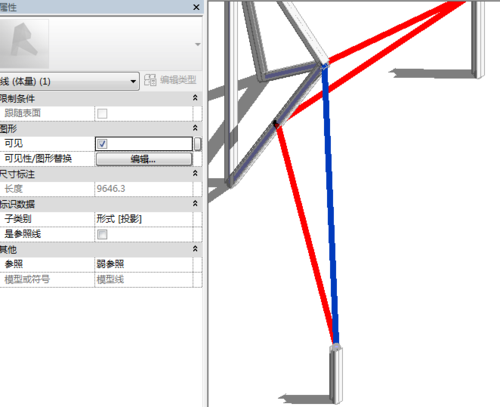Close the Properties panel

196,7
